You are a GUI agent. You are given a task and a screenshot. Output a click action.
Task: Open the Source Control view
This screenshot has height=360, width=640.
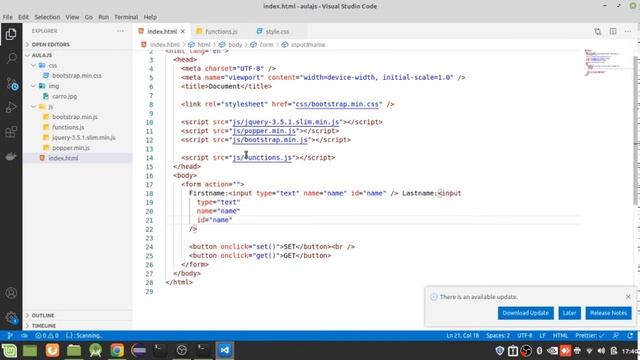[11, 83]
